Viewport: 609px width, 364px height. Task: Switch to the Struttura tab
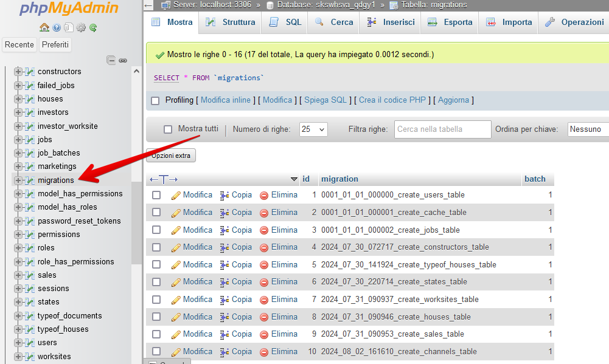pyautogui.click(x=230, y=22)
